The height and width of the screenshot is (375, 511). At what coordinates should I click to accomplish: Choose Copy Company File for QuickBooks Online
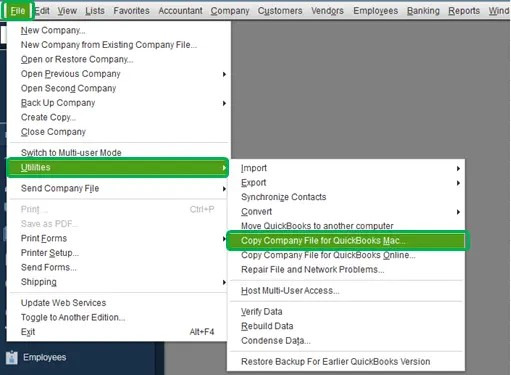(328, 255)
